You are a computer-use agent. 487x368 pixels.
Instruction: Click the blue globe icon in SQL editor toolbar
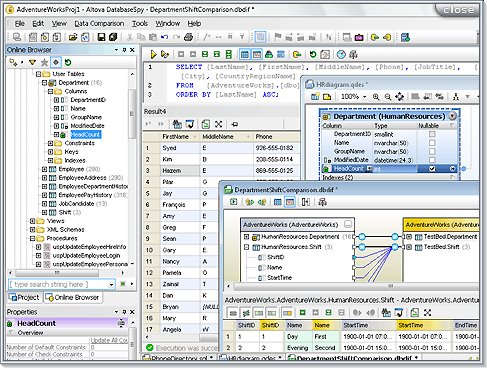341,54
